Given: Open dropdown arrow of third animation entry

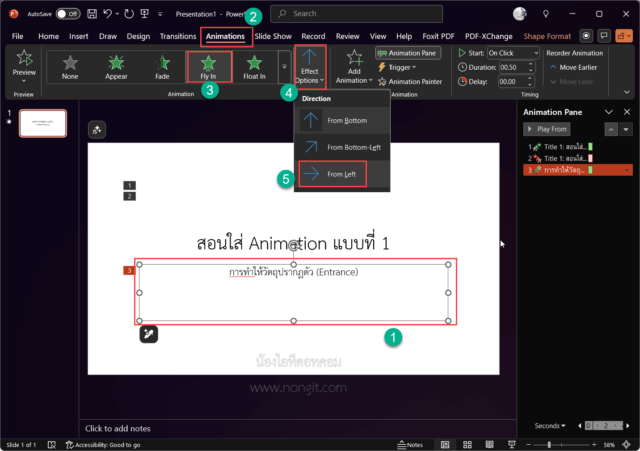Looking at the screenshot, I should pyautogui.click(x=627, y=170).
